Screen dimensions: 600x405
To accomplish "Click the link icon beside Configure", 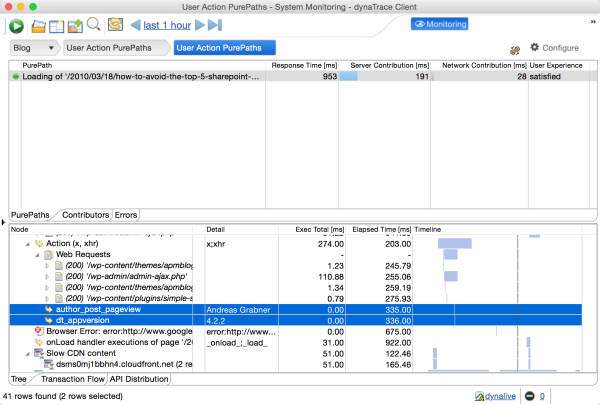I will (x=515, y=50).
